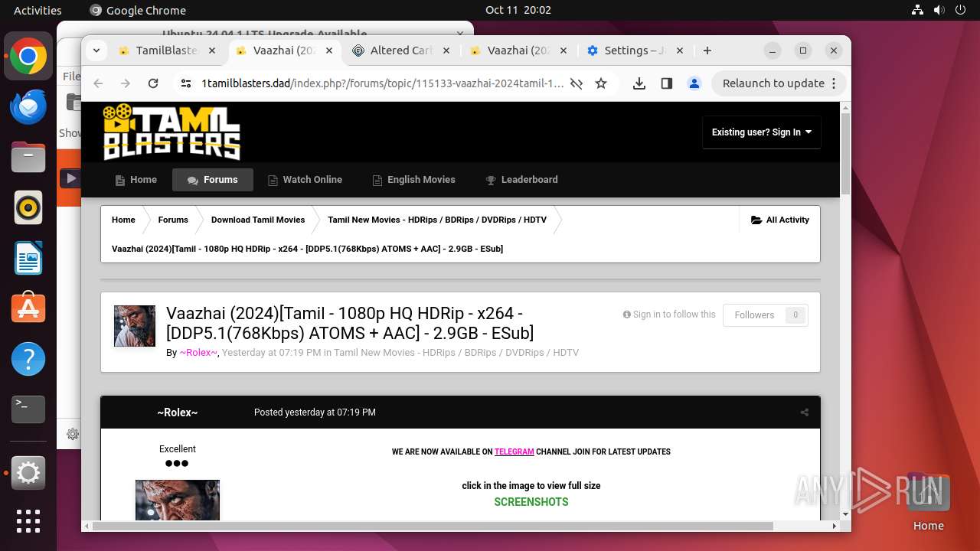Open Ubuntu Software Center in the dock
The width and height of the screenshot is (980, 551).
[28, 308]
